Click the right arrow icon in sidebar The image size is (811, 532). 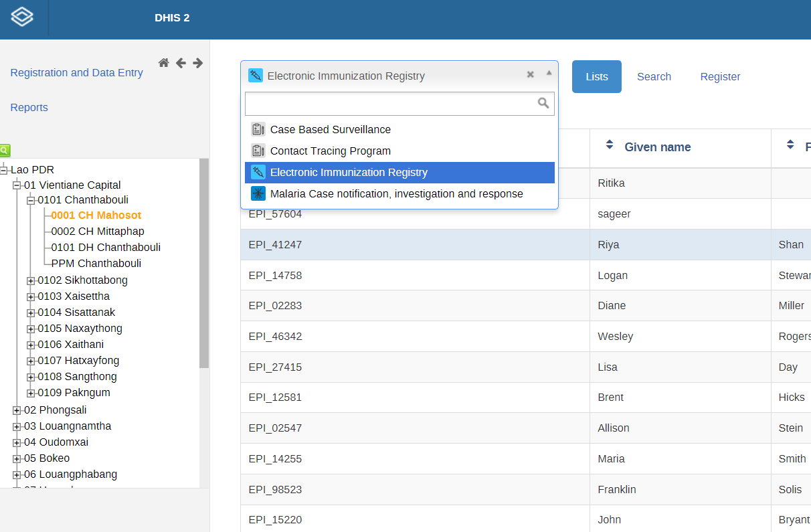click(x=198, y=63)
